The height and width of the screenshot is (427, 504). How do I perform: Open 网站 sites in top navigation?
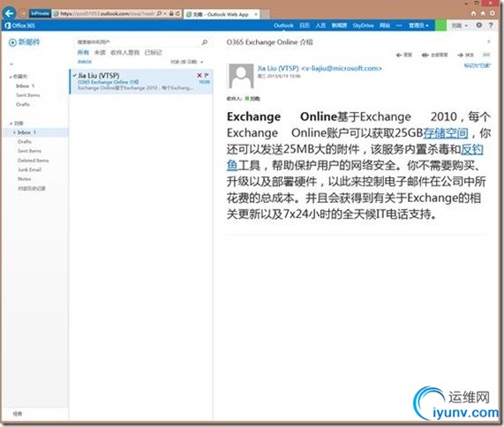coord(385,26)
